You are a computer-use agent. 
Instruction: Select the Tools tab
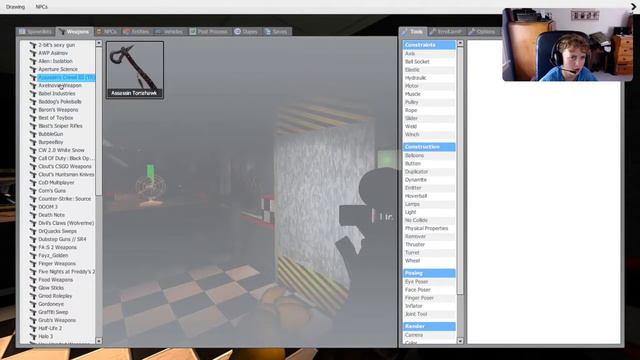point(413,32)
